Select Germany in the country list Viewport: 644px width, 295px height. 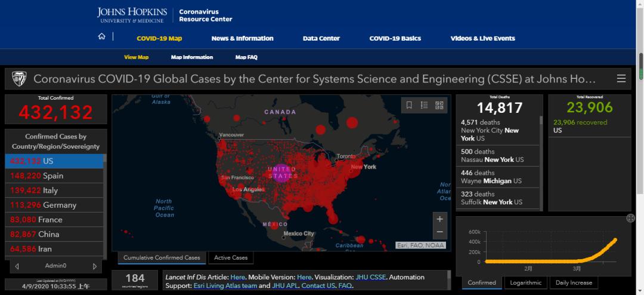point(54,205)
